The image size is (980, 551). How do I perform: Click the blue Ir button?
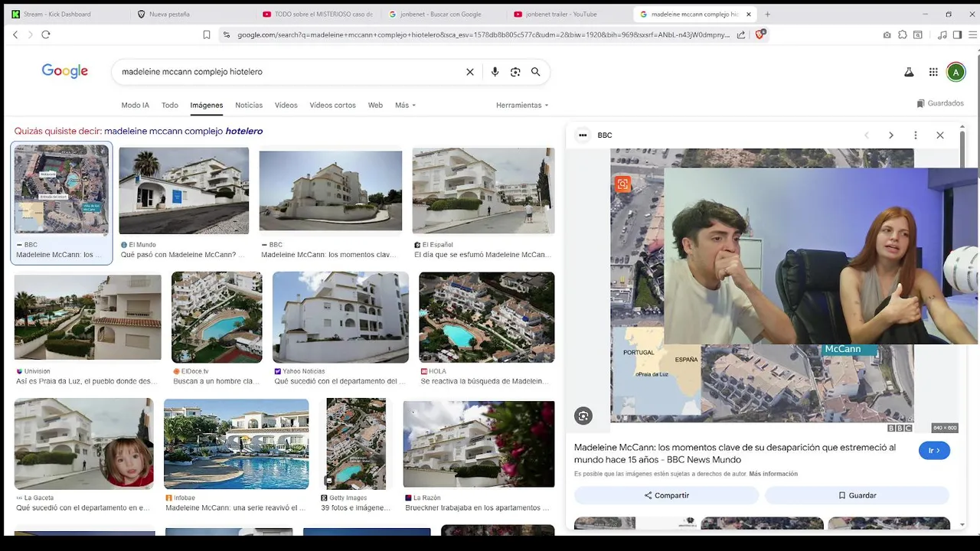click(934, 451)
